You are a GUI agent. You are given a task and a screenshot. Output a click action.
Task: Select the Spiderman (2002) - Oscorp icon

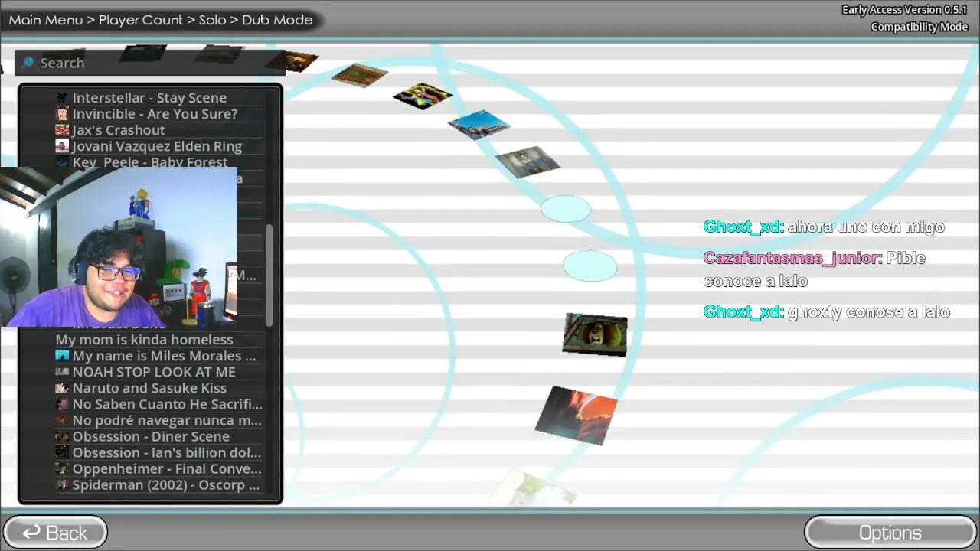pyautogui.click(x=62, y=484)
